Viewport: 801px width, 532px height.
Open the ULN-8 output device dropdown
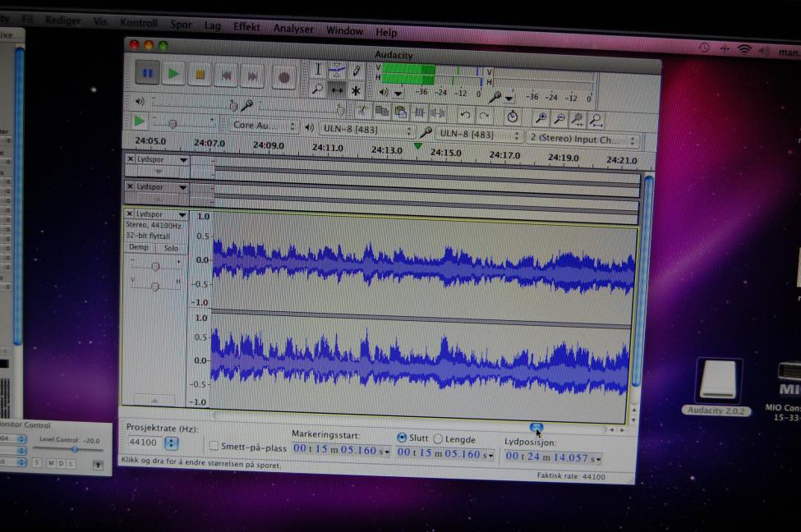pos(366,130)
